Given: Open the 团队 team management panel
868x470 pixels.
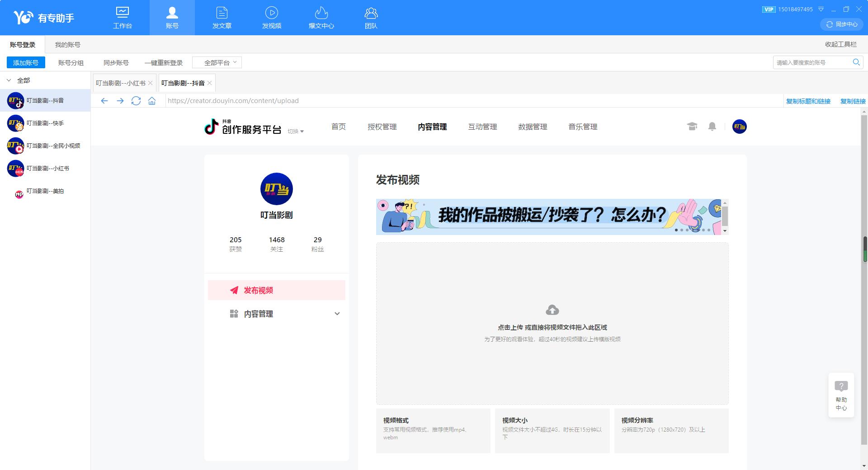Looking at the screenshot, I should pos(371,17).
